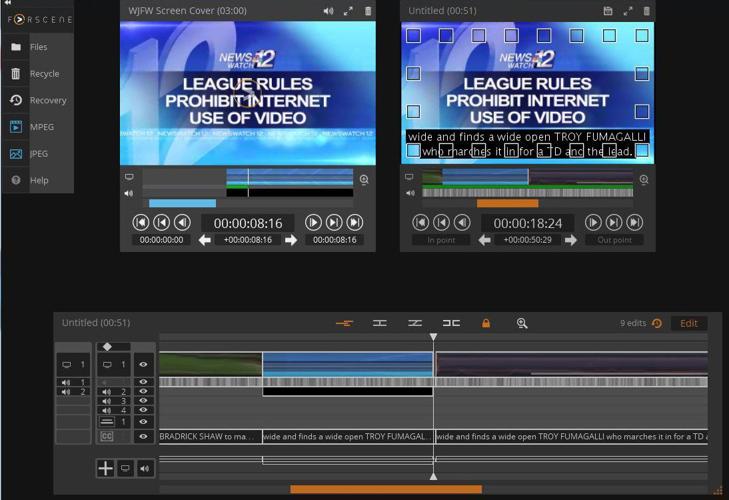Screen dimensions: 729x500
Task: Open the Files panel icon
Action: click(16, 47)
